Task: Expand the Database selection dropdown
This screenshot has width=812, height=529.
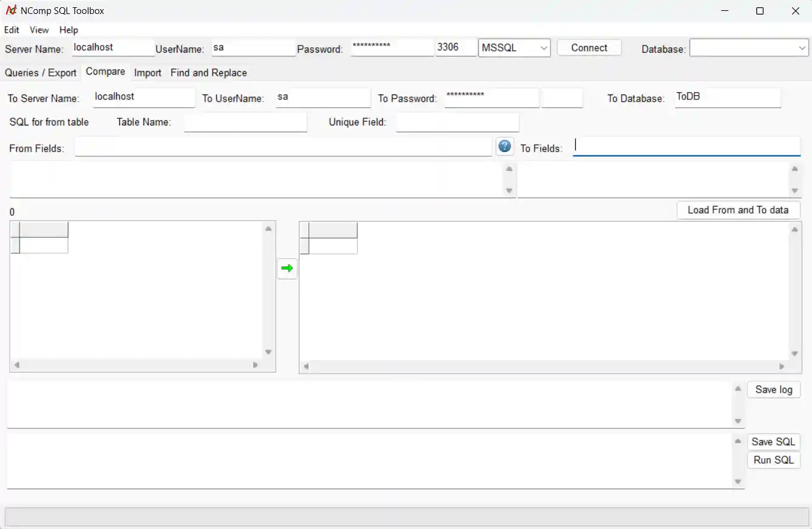Action: coord(749,48)
